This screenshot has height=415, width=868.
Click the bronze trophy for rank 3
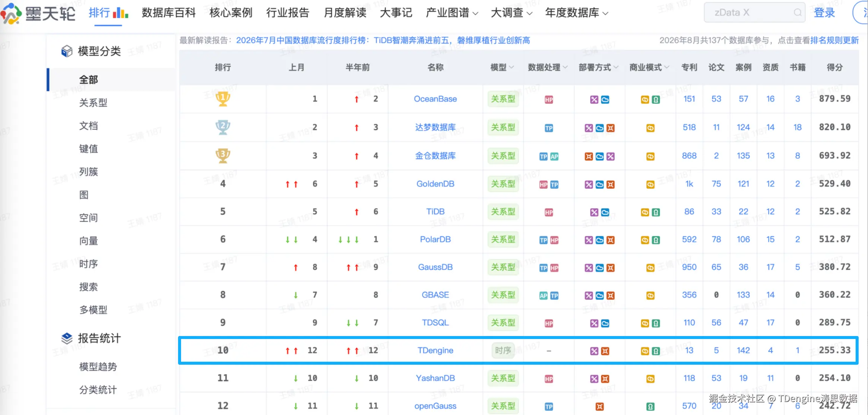223,156
